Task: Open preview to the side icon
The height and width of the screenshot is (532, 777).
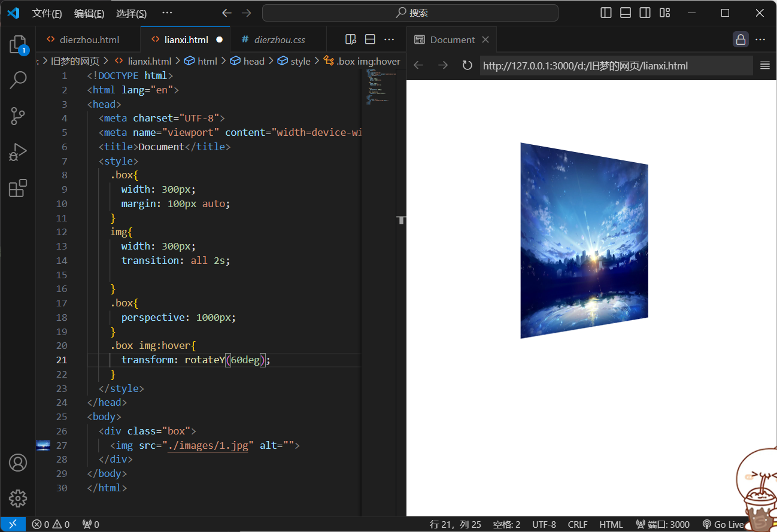Action: [x=351, y=39]
